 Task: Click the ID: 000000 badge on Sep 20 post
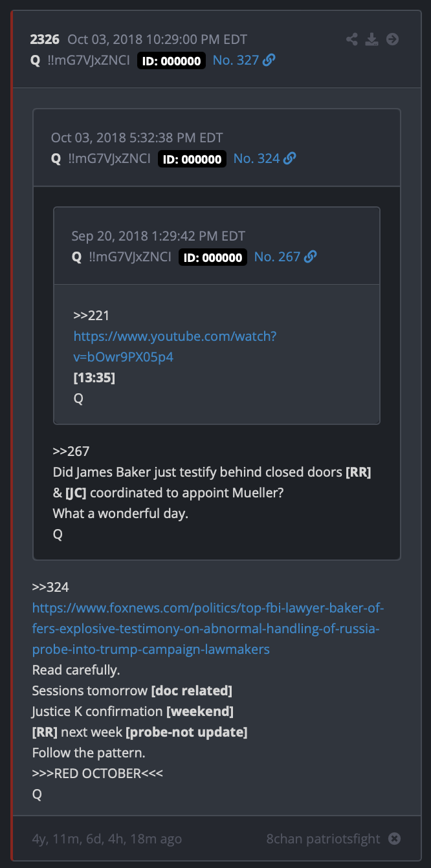[x=213, y=257]
